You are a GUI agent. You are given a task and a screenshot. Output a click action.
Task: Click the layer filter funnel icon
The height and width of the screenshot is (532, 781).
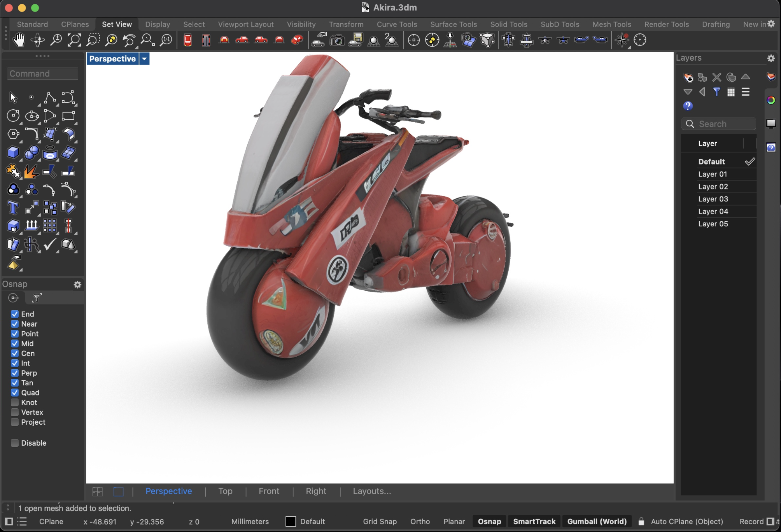tap(716, 92)
